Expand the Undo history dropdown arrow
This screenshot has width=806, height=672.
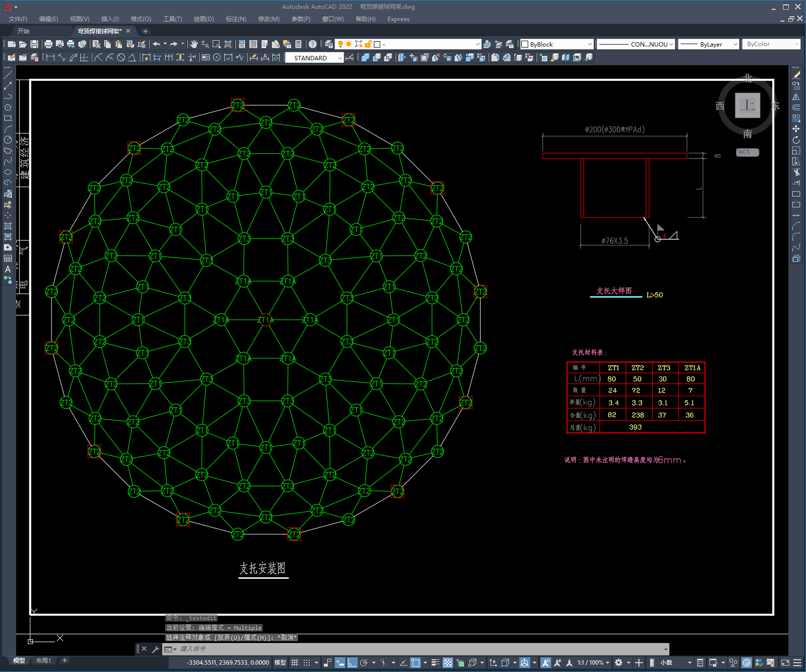pyautogui.click(x=165, y=44)
